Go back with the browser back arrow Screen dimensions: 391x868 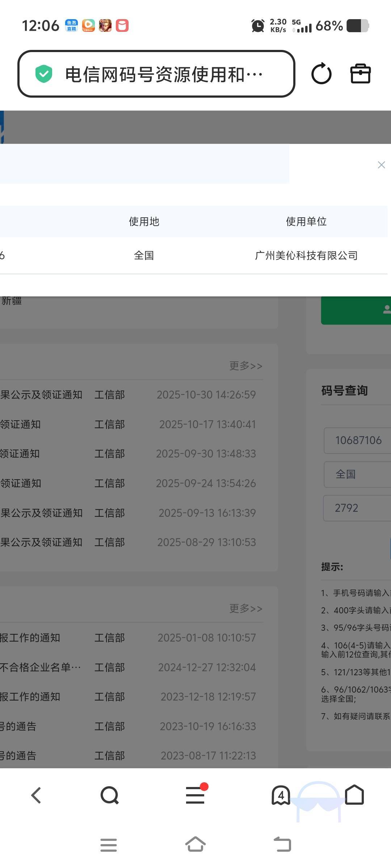[x=36, y=795]
